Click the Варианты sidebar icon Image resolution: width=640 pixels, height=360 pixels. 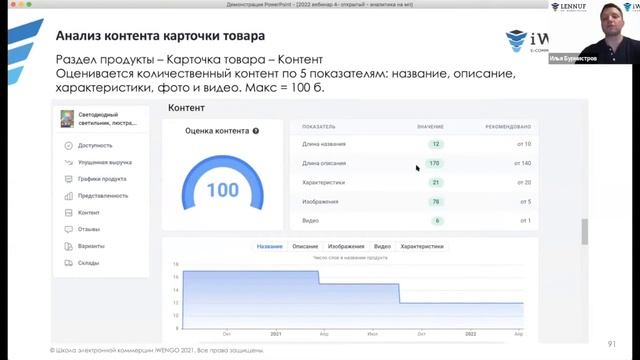point(69,246)
